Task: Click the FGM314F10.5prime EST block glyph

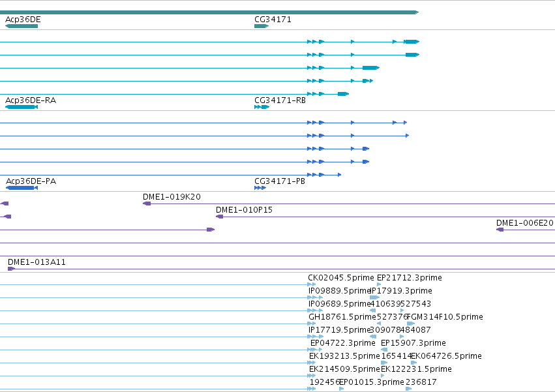Action: [411, 324]
